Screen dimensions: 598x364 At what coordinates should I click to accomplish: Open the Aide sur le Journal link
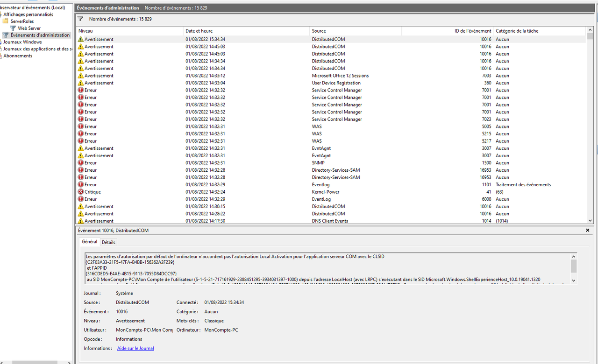tap(135, 349)
